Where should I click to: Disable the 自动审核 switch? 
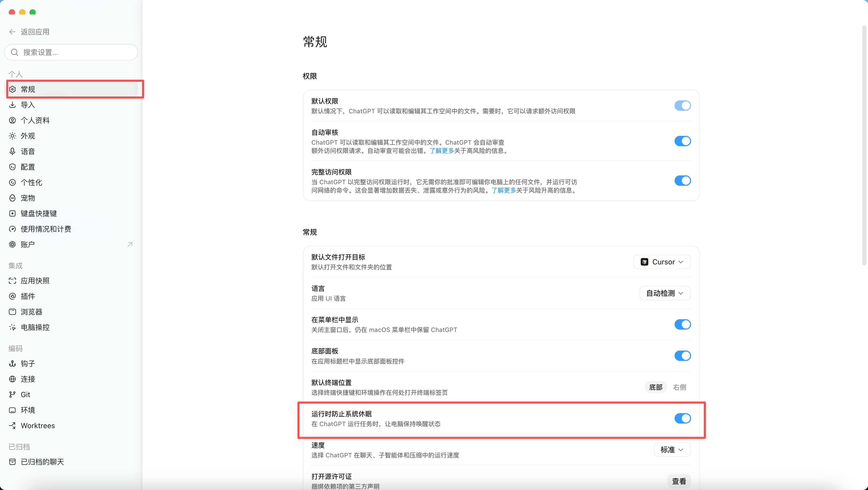pos(682,141)
